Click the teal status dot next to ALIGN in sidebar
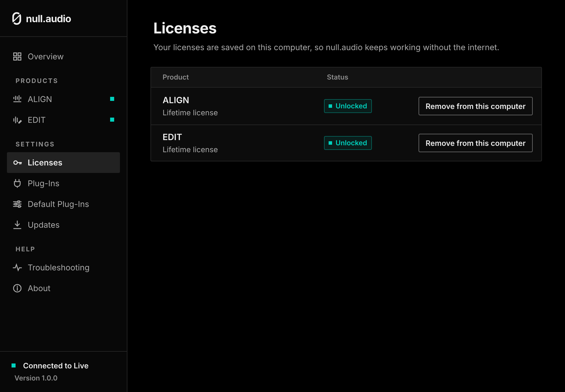 (x=112, y=99)
